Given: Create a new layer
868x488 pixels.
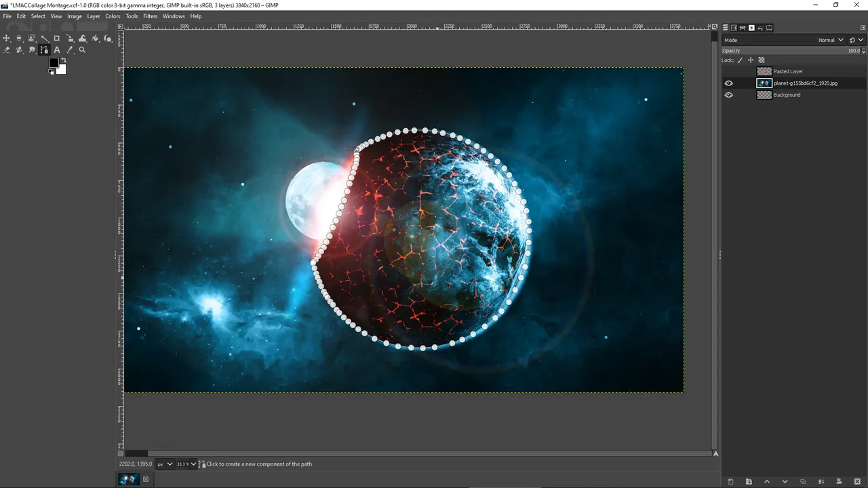Looking at the screenshot, I should point(730,481).
